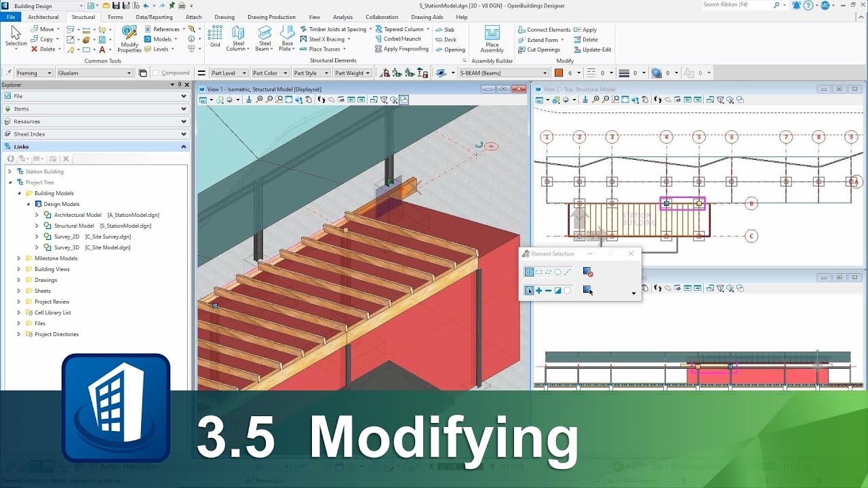Open the S-BEAM (Beams) level dropdown

[x=503, y=73]
